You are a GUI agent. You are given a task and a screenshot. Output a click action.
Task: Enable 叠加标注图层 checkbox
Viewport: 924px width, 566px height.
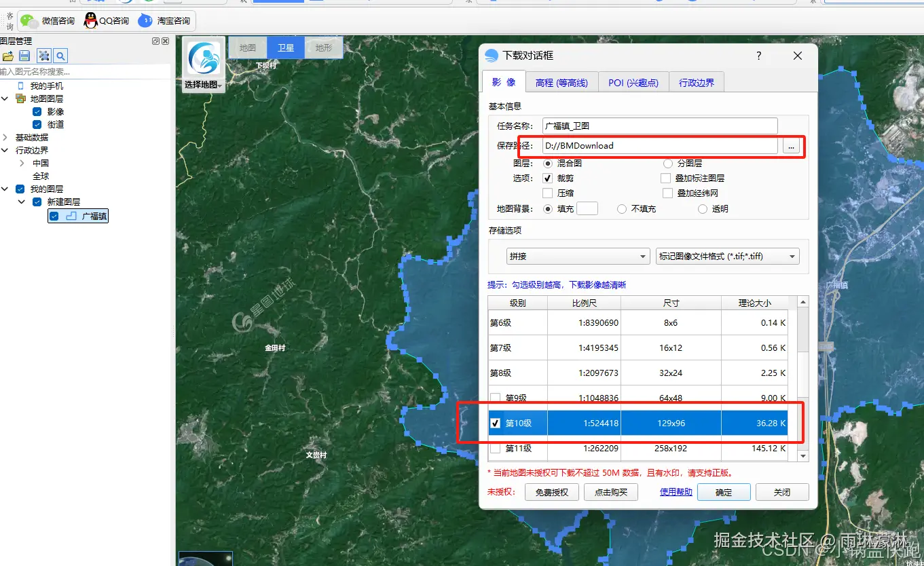[666, 178]
